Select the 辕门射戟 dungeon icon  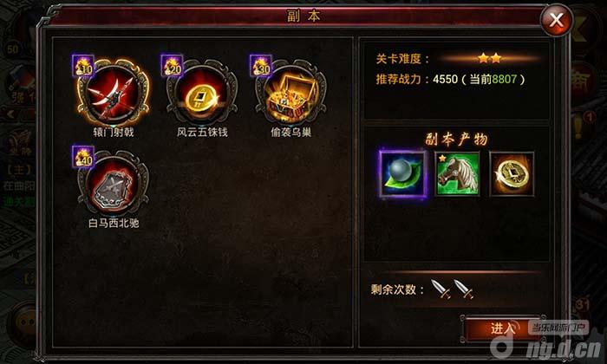coord(113,93)
